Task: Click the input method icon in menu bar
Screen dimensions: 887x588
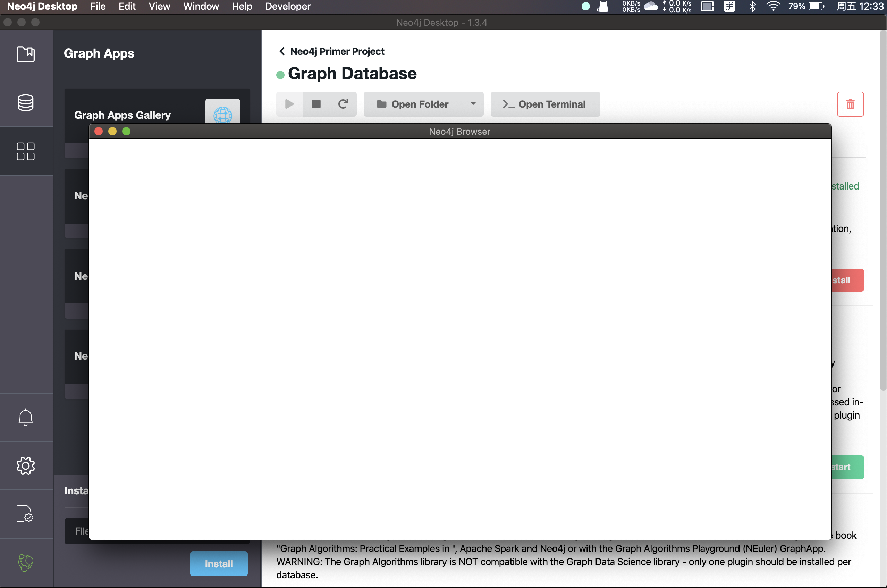Action: click(729, 6)
